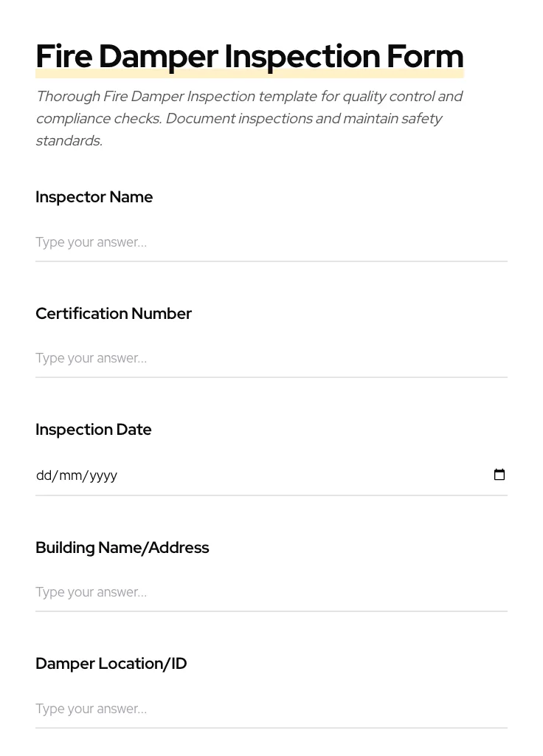
Task: Click the Fire Damper Inspection Form title
Action: (x=249, y=55)
